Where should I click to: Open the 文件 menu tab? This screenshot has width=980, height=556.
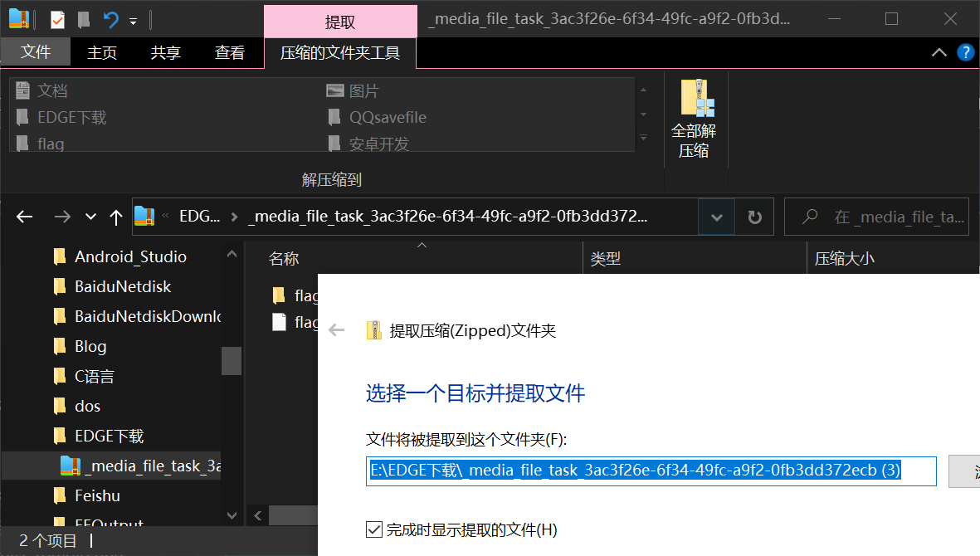(36, 51)
